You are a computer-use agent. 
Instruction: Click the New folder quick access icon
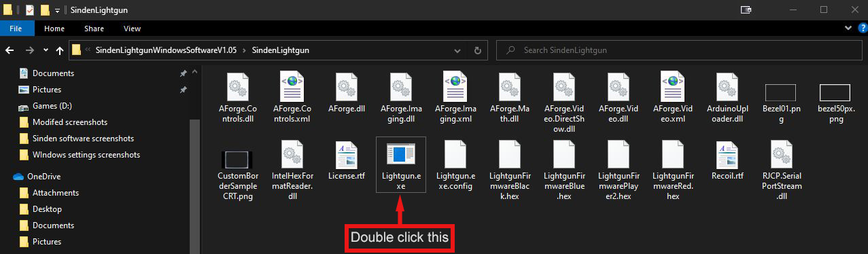(x=45, y=10)
